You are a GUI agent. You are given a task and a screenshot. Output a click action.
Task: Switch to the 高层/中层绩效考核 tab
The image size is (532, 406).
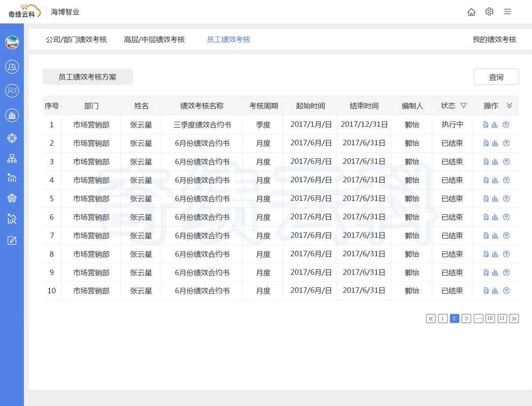click(153, 39)
